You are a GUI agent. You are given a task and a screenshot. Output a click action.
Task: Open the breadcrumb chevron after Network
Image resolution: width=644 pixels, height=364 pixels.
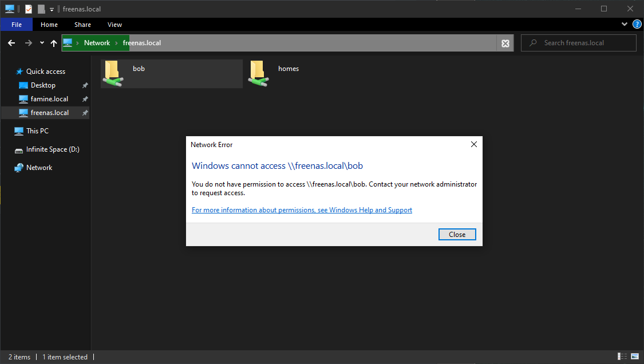point(116,43)
